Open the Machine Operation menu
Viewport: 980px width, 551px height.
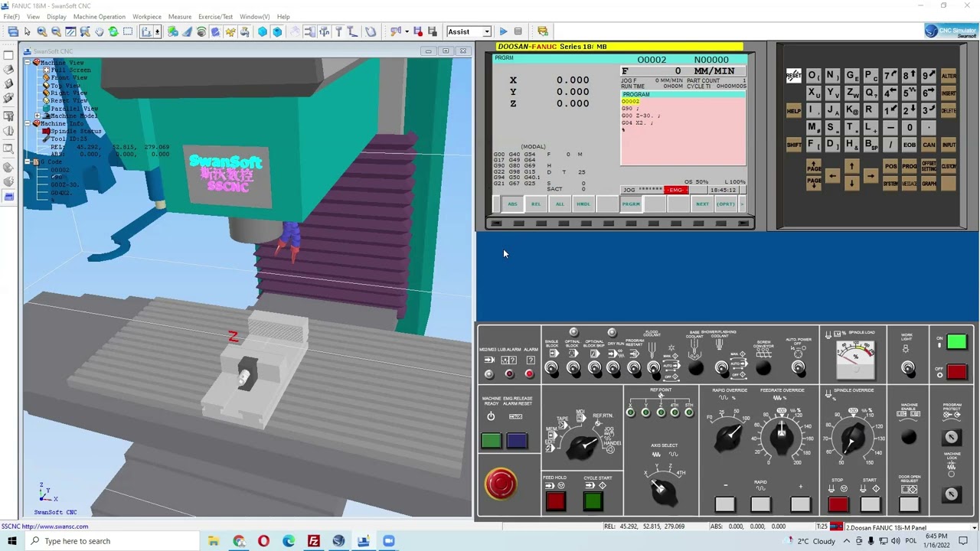tap(99, 16)
